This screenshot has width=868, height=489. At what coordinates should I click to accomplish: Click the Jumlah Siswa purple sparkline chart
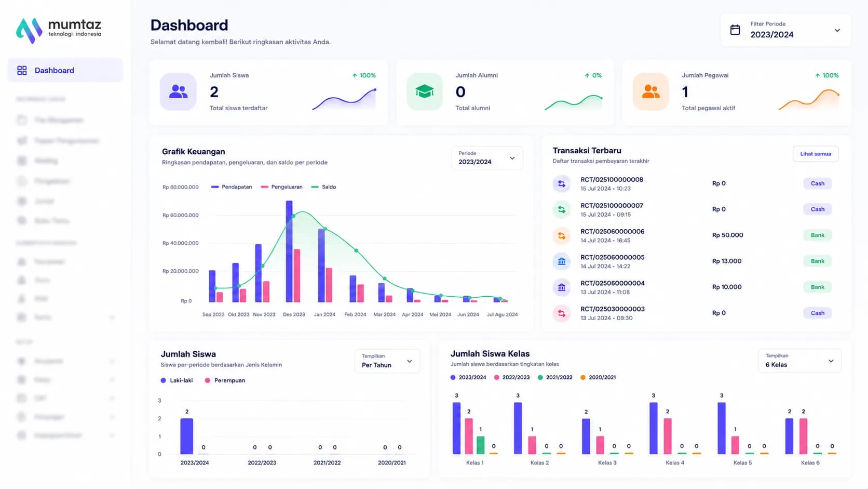(x=344, y=99)
